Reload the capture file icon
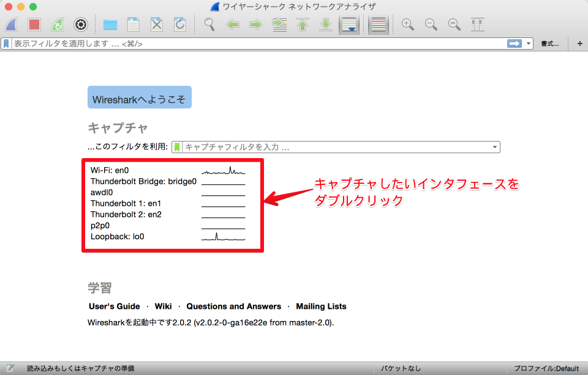This screenshot has width=588, height=375. pos(179,25)
